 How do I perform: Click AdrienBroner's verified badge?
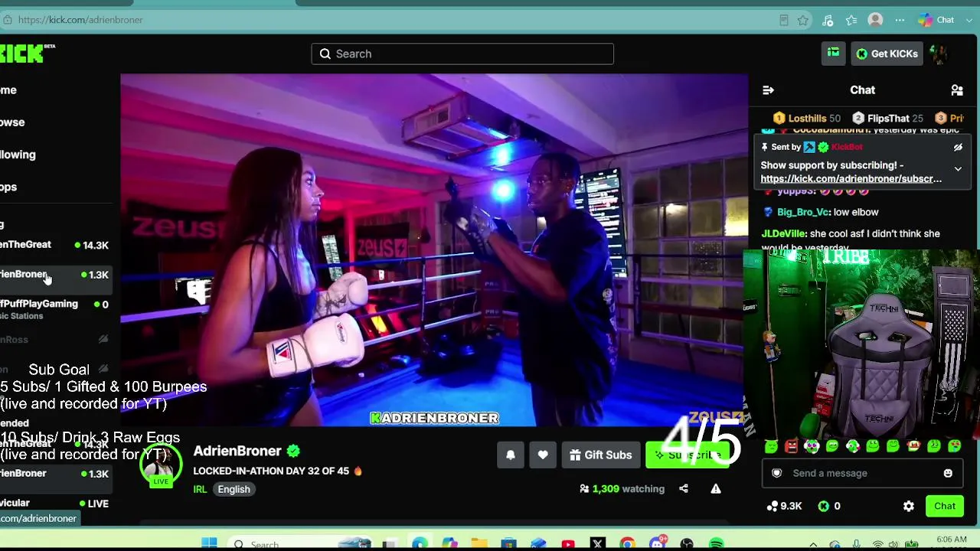point(293,452)
